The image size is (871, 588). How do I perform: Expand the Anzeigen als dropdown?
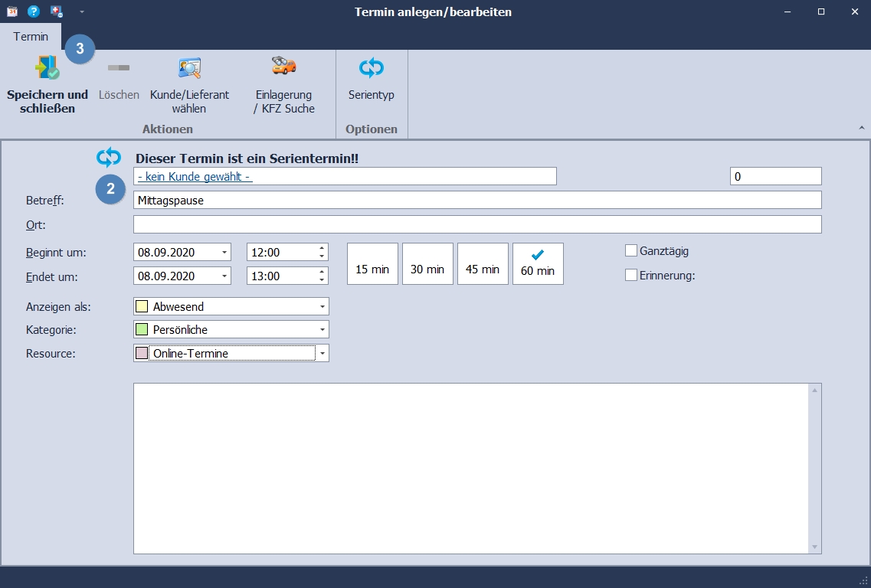(323, 307)
